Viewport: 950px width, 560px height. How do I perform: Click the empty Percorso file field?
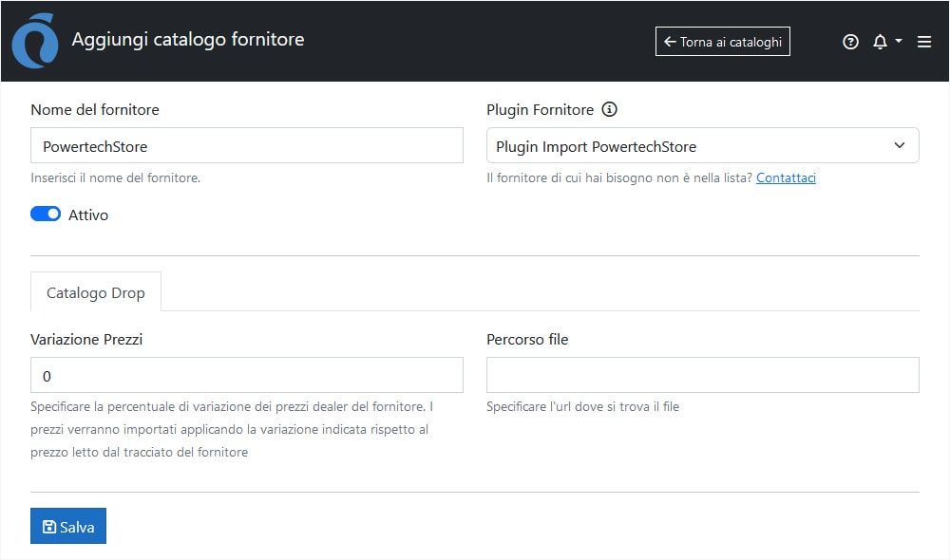702,375
